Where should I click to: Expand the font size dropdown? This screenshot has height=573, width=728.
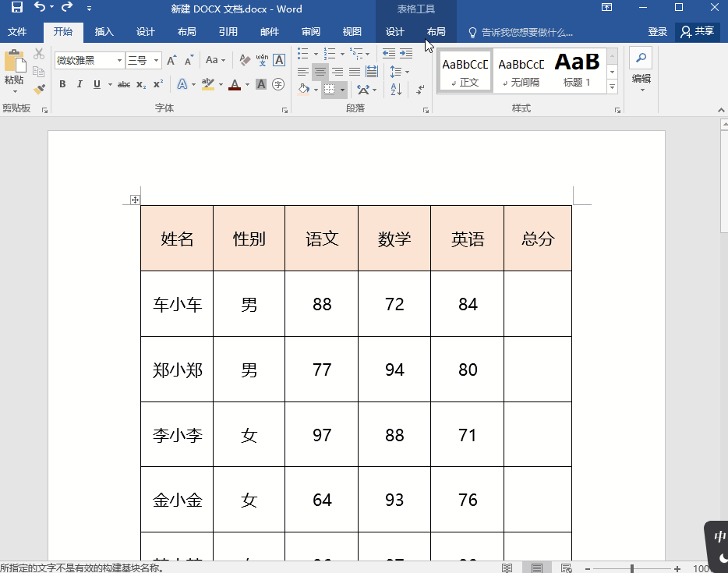pyautogui.click(x=154, y=60)
